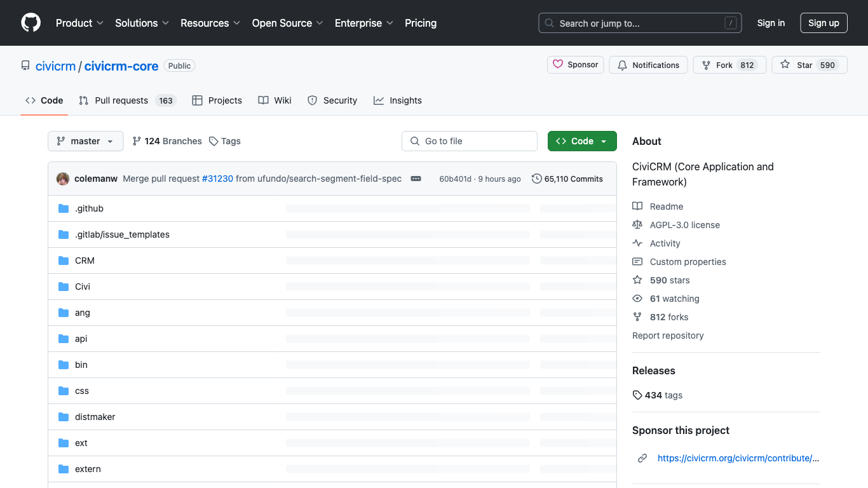
Task: Open the .gitlab/issue_templates folder name
Action: click(122, 234)
